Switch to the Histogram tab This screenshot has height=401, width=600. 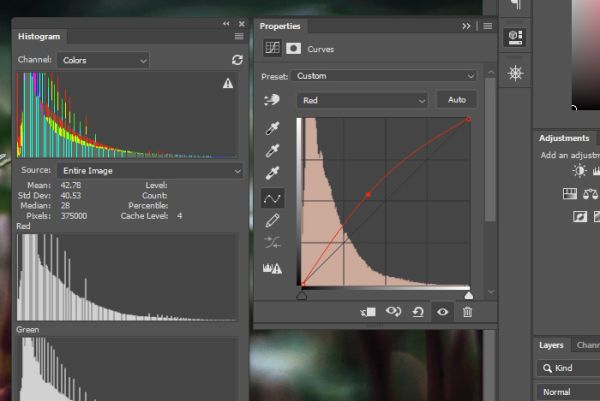[x=39, y=36]
